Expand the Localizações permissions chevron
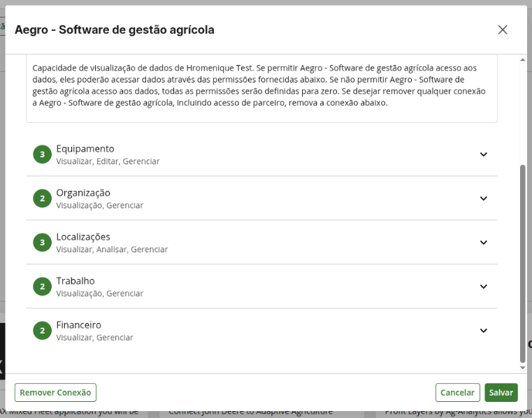This screenshot has width=532, height=418. tap(484, 243)
